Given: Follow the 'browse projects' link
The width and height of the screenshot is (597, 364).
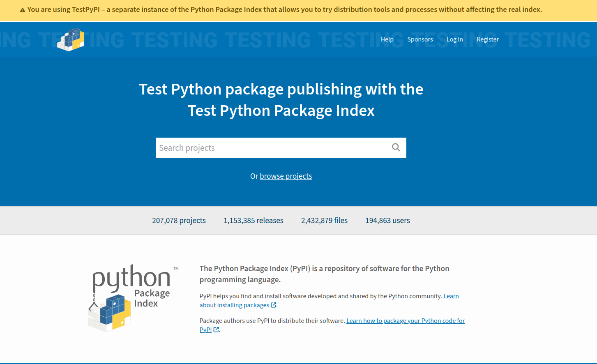Looking at the screenshot, I should pos(286,176).
